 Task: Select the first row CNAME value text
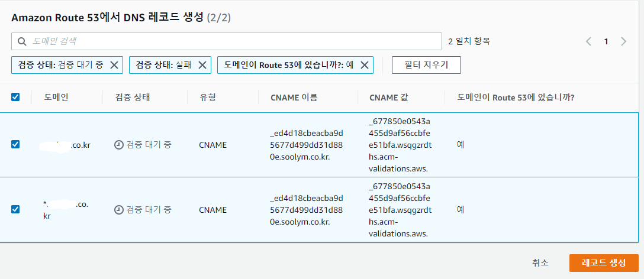400,145
